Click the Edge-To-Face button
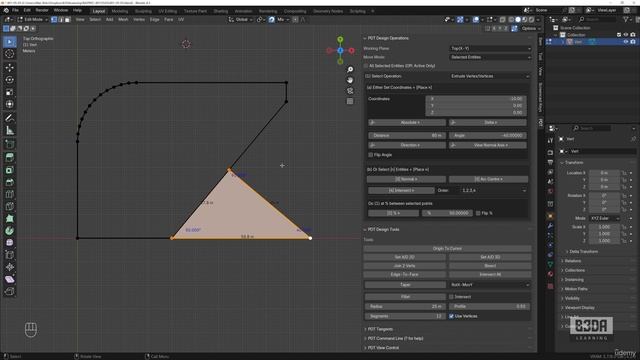The width and height of the screenshot is (640, 360). [x=404, y=275]
